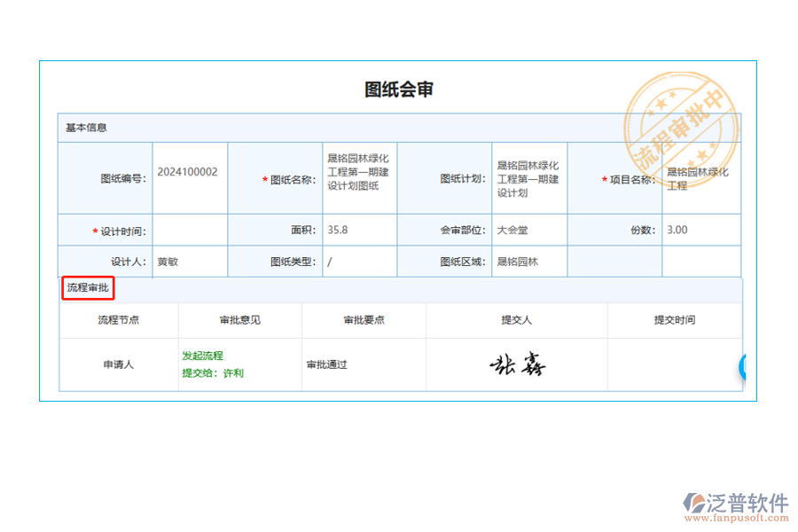
Task: Click the 份数 value 3.00
Action: 677,230
